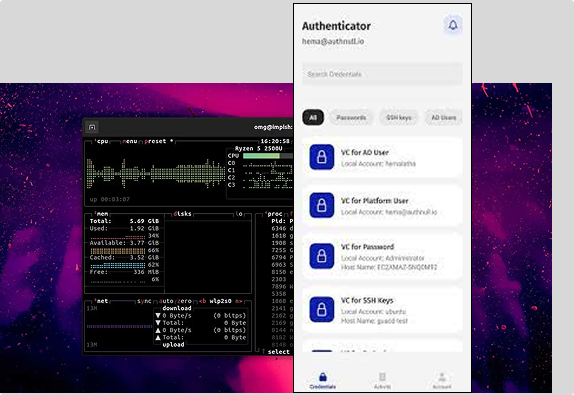Click the Ryzen 5 2500U CPU label

258,148
